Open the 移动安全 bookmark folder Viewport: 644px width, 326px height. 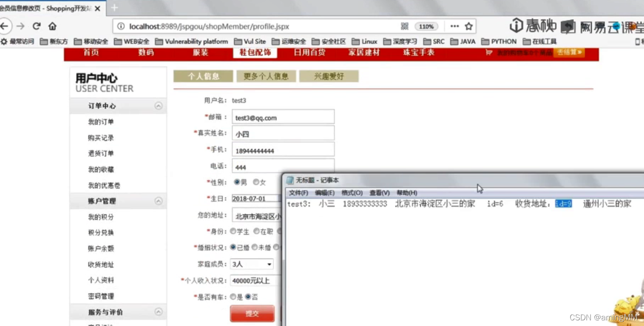91,42
